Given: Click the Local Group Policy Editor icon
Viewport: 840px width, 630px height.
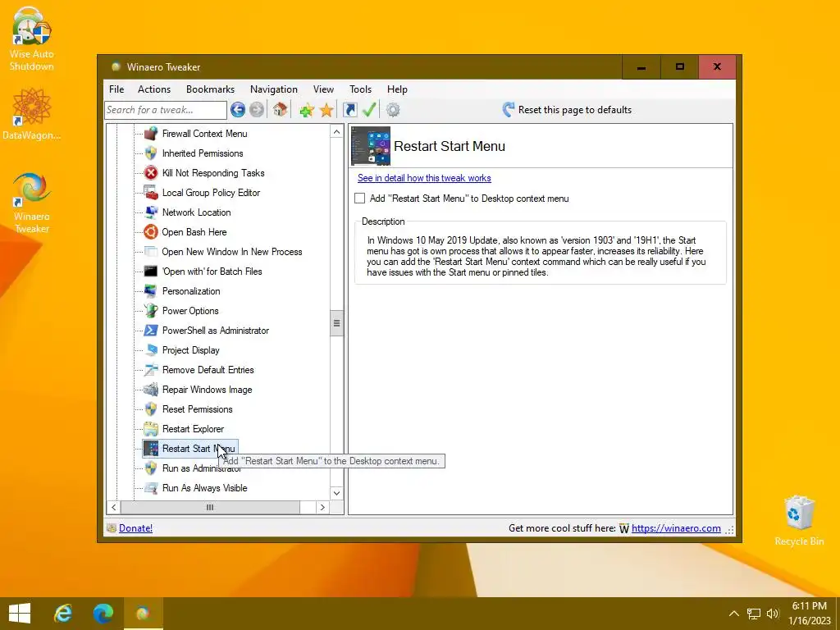Looking at the screenshot, I should point(151,193).
